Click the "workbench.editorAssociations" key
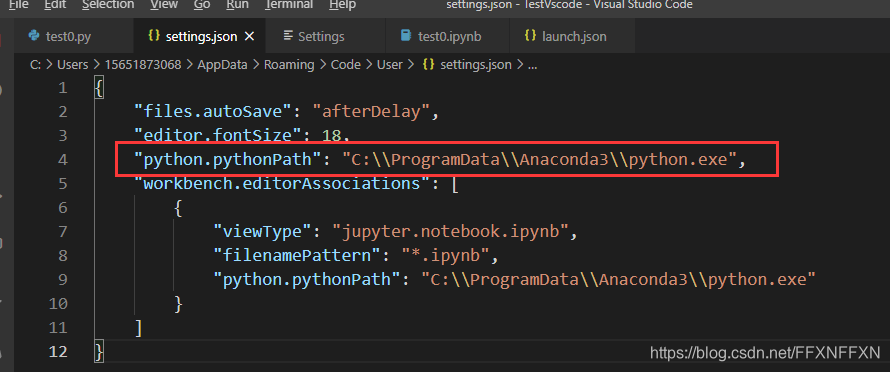This screenshot has height=372, width=890. pyautogui.click(x=283, y=183)
